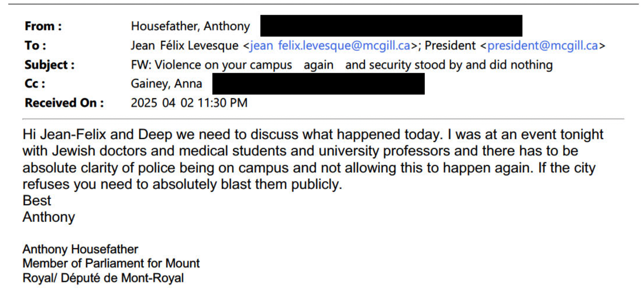Image resolution: width=644 pixels, height=296 pixels.
Task: Click Cc recipient Gainey, Anna
Action: [x=166, y=84]
